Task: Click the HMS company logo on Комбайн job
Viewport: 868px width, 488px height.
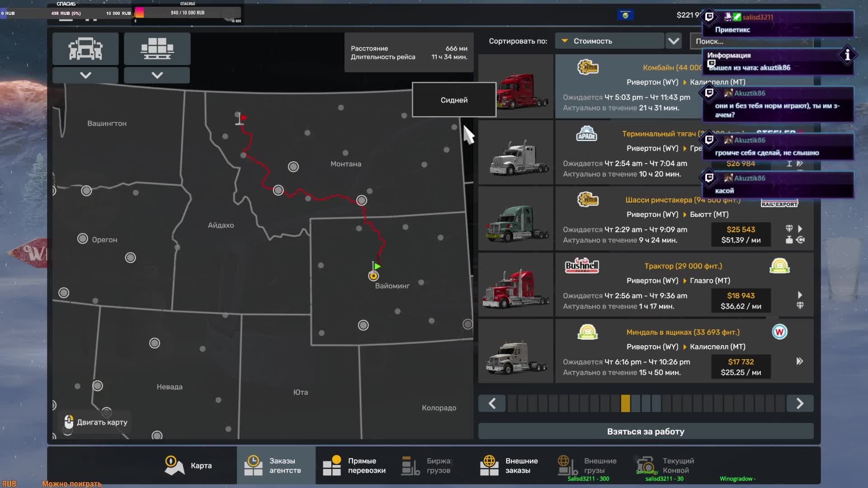Action: click(x=588, y=68)
